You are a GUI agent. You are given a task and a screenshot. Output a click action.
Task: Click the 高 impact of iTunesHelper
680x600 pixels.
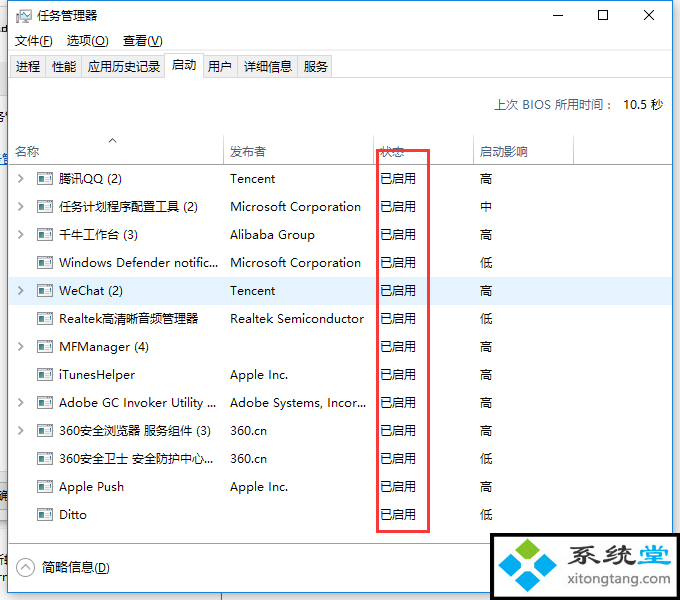click(x=486, y=375)
